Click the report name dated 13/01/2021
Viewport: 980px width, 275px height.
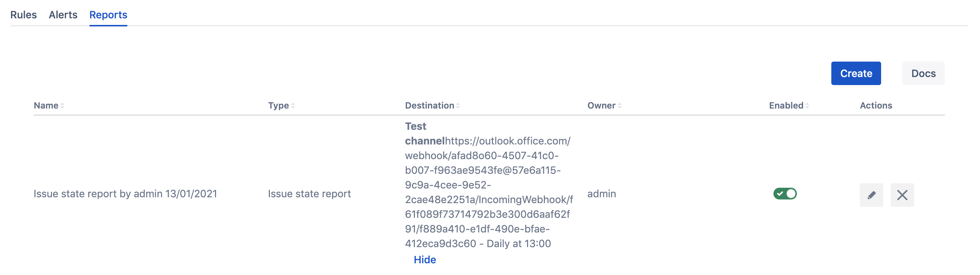(x=125, y=194)
